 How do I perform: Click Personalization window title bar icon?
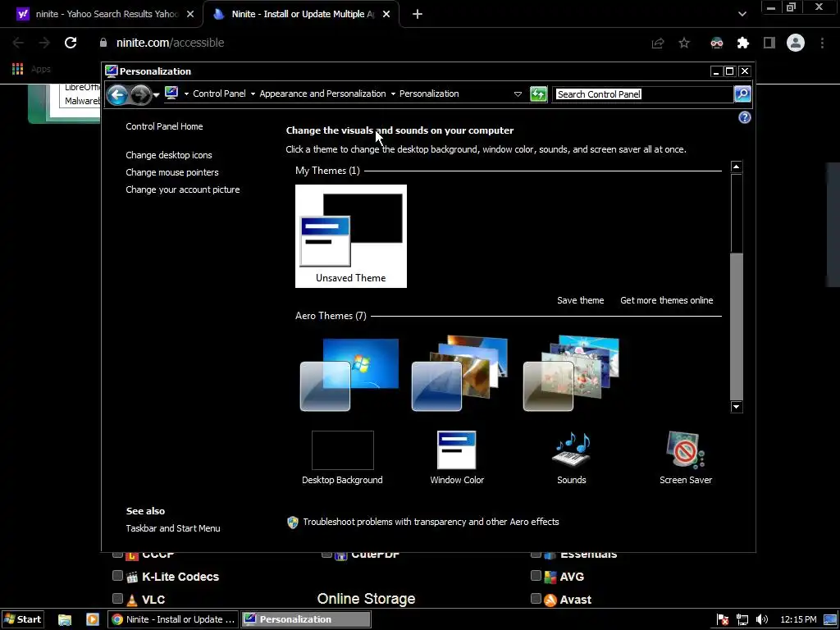click(x=111, y=71)
